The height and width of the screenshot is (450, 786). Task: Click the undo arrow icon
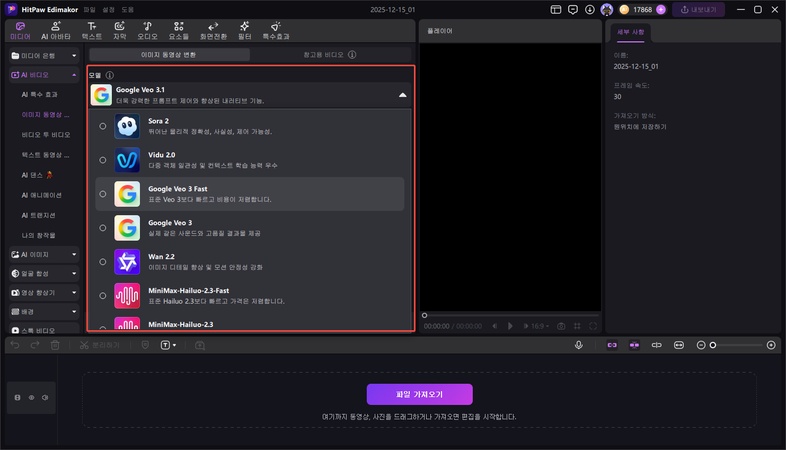tap(15, 345)
